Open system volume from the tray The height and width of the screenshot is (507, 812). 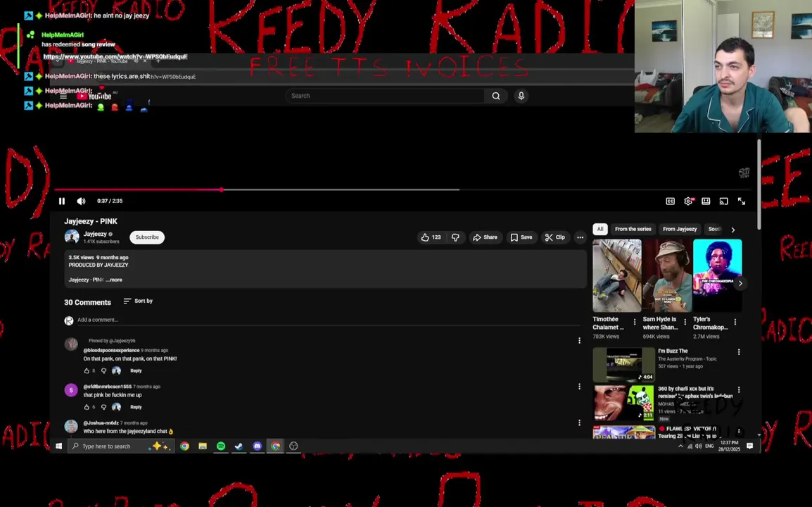[699, 446]
